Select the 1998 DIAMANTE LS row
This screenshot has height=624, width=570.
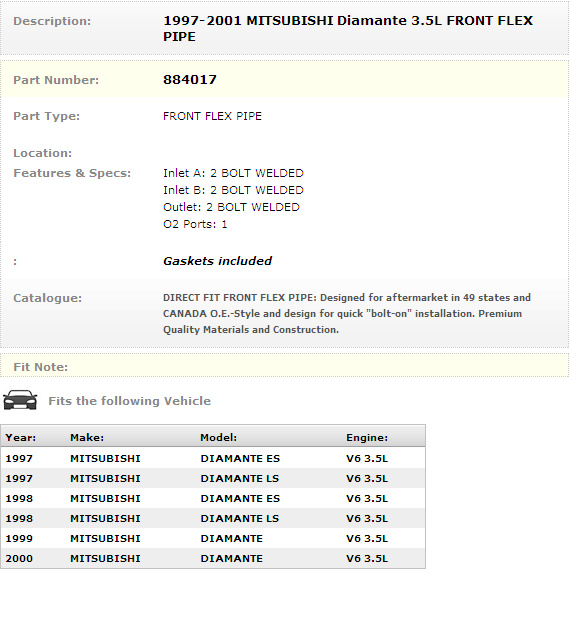click(213, 519)
